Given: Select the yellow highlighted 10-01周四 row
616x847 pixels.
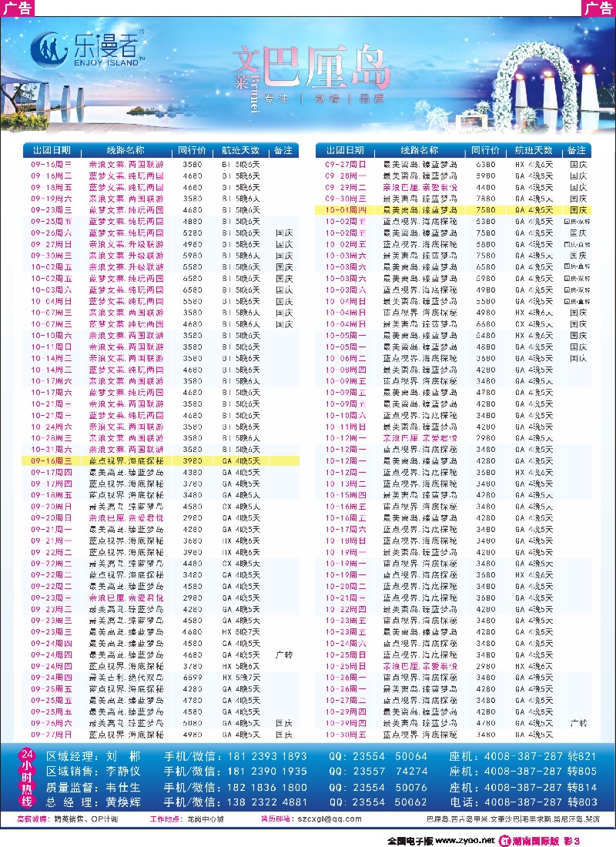Looking at the screenshot, I should (x=454, y=210).
